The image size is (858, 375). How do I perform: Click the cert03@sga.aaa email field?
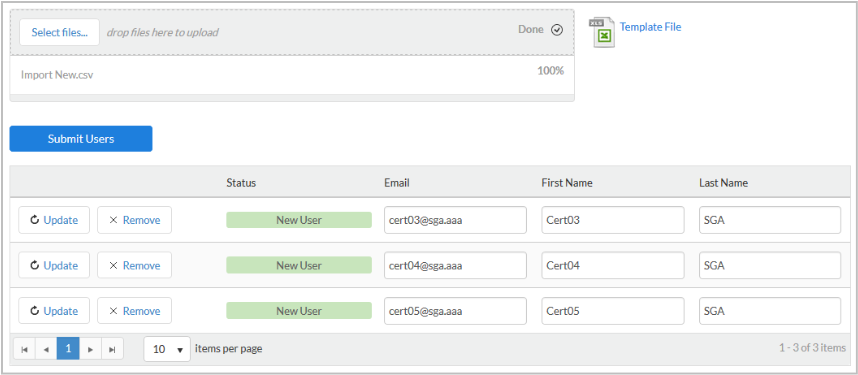click(455, 220)
